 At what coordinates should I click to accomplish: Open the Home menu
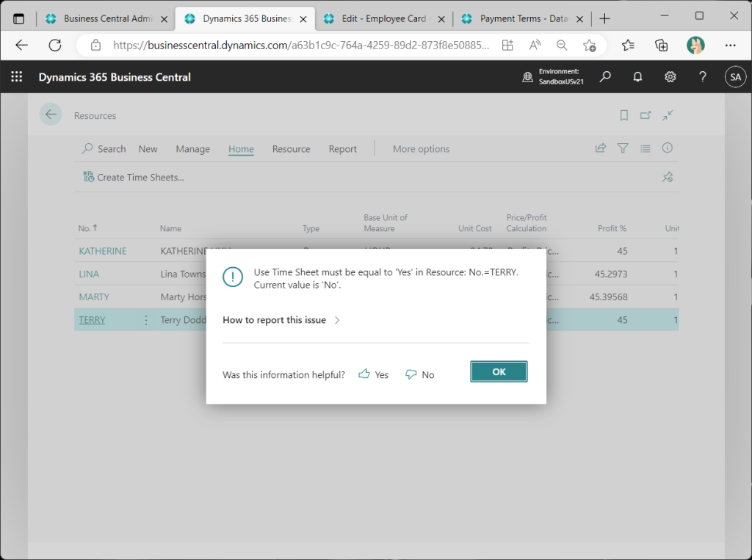tap(241, 149)
